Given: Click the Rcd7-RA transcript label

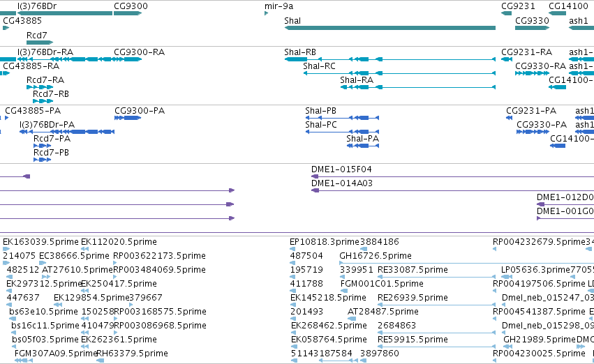Looking at the screenshot, I should point(45,79).
